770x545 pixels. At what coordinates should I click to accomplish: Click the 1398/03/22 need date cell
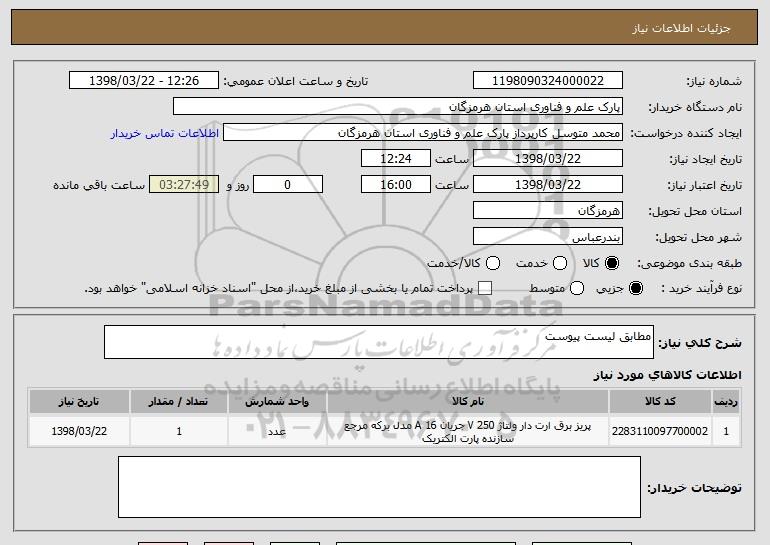tap(79, 431)
